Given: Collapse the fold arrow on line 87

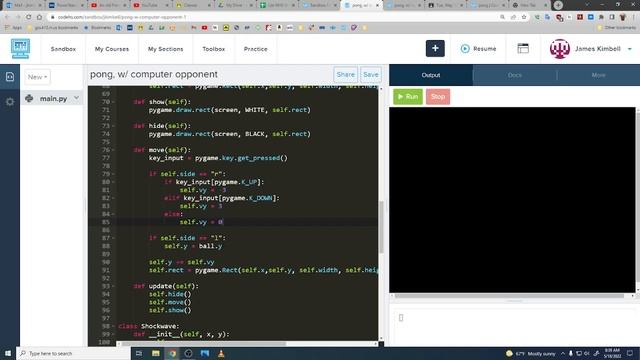Looking at the screenshot, I should click(113, 238).
